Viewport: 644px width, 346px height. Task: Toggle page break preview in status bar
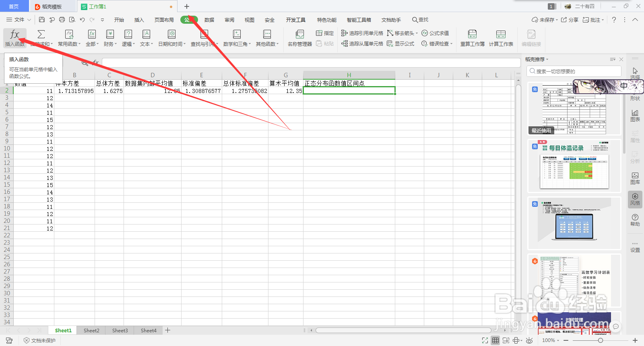506,340
